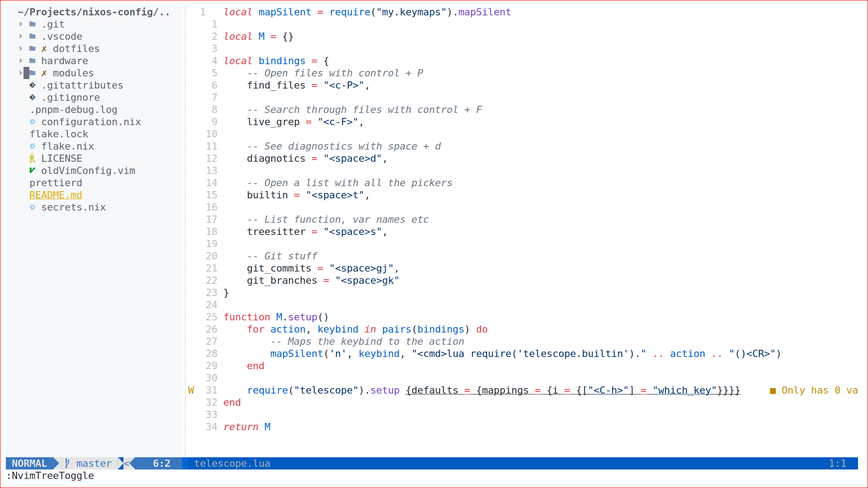Expand the hardware folder chevron
Image resolution: width=868 pixels, height=488 pixels.
tap(20, 61)
